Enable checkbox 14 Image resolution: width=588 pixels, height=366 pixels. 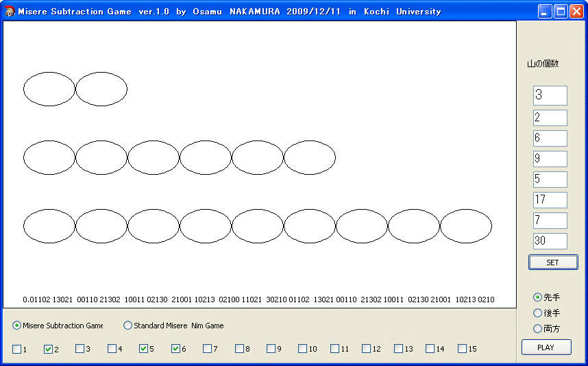click(430, 349)
